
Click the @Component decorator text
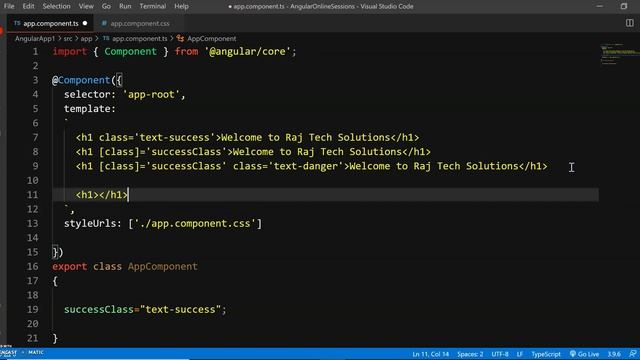click(81, 80)
